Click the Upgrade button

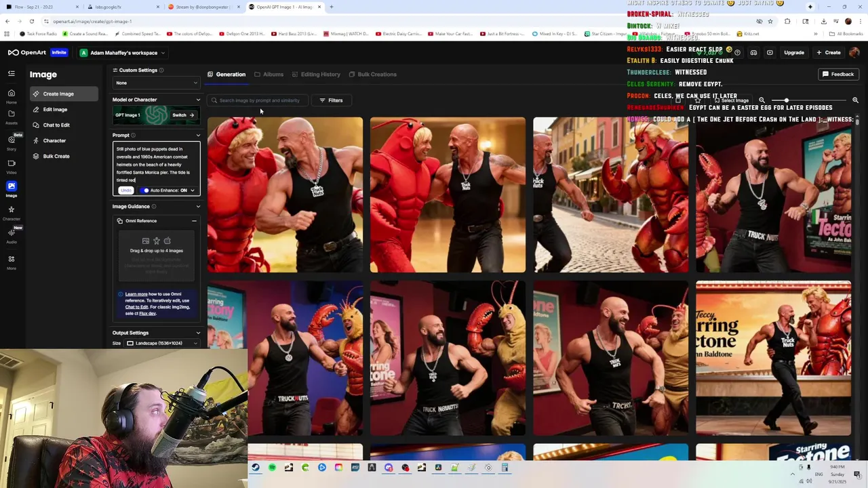pyautogui.click(x=794, y=52)
